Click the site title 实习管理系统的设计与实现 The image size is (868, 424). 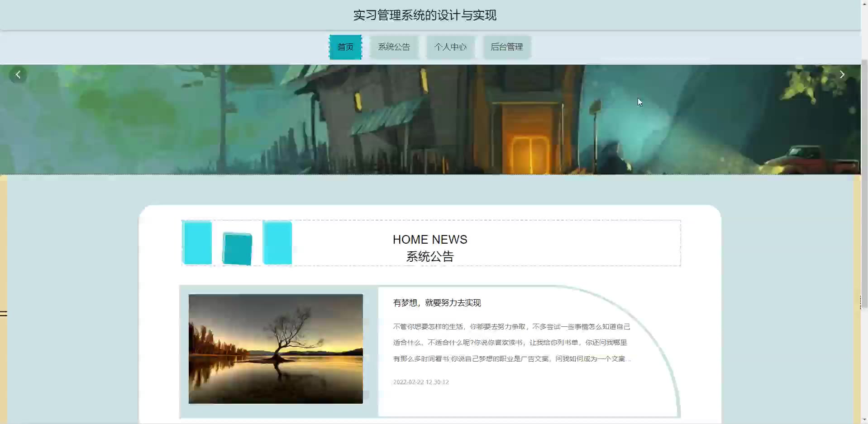(425, 15)
